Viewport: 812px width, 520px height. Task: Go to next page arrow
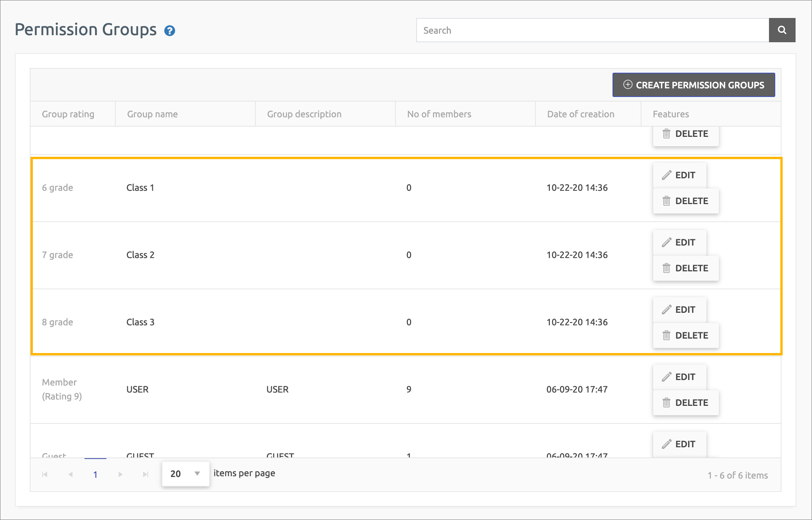point(120,474)
